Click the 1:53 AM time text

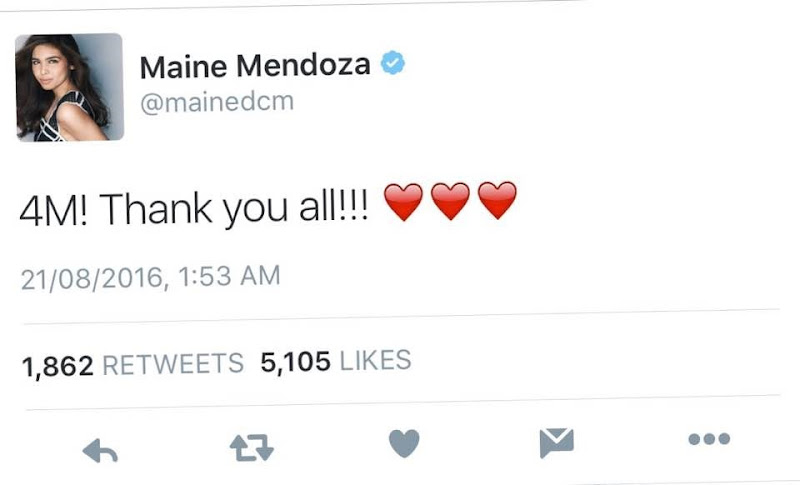click(x=229, y=276)
